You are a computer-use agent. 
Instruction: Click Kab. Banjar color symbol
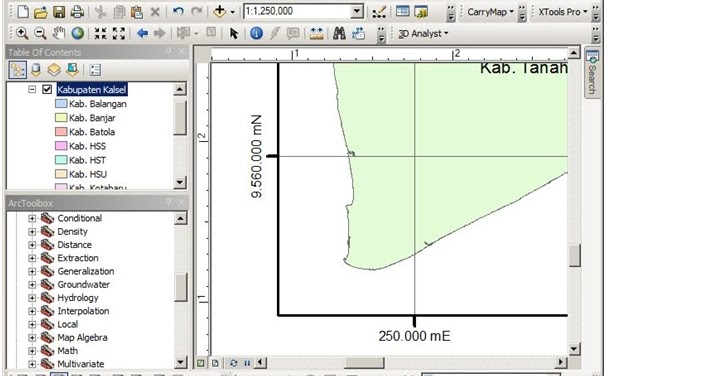[61, 118]
